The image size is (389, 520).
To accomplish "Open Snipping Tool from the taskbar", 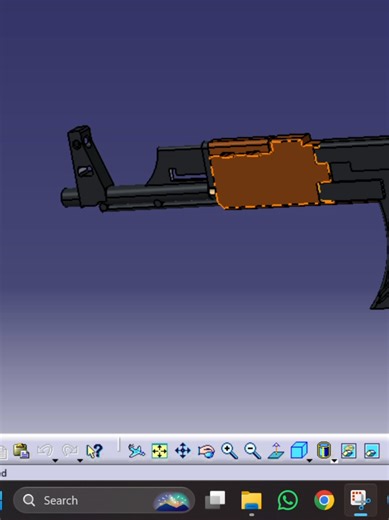I will tap(360, 500).
